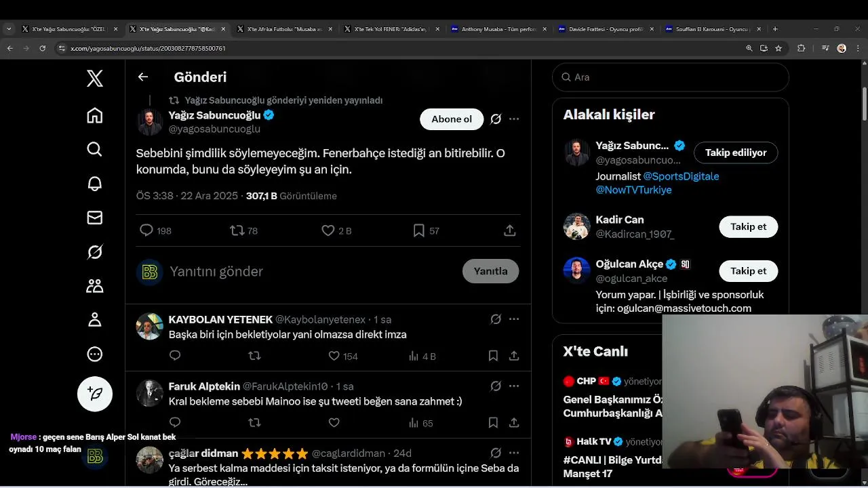Open tab search dropdown arrow

click(8, 29)
